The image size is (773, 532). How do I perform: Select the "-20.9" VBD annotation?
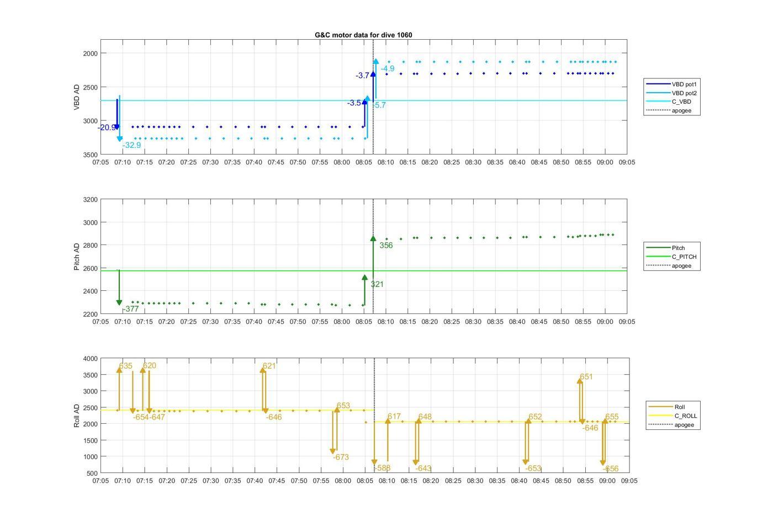coord(107,127)
